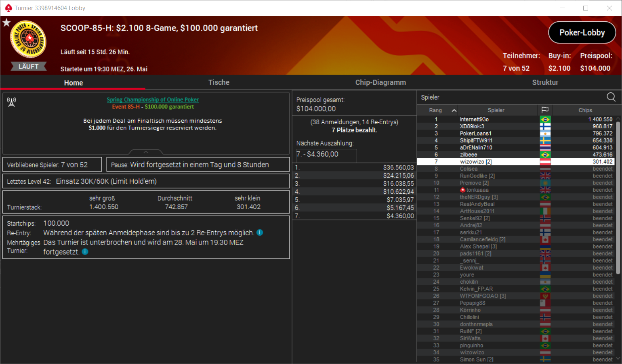Click the broadcast antenna icon

click(x=11, y=102)
